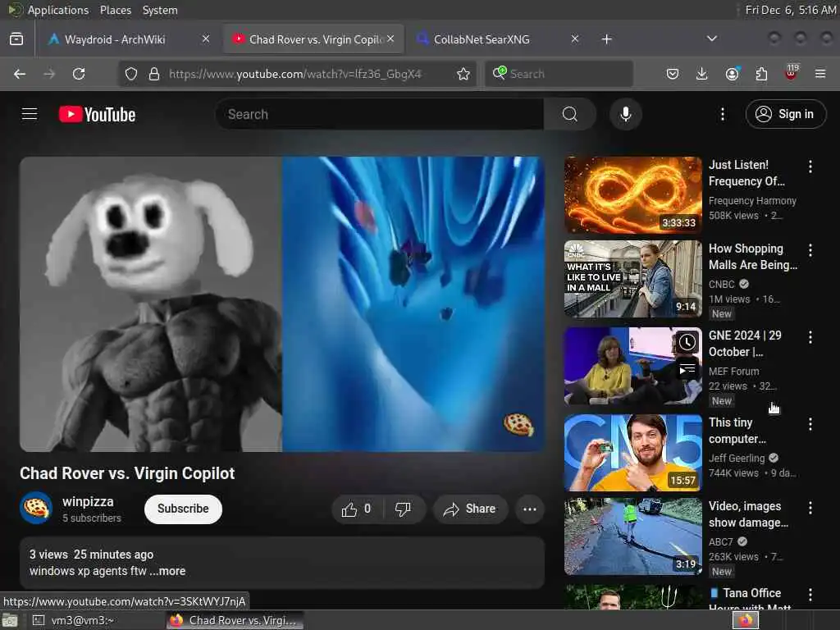The image size is (840, 630).
Task: Click the Jeff Geerling channel name
Action: pos(737,458)
